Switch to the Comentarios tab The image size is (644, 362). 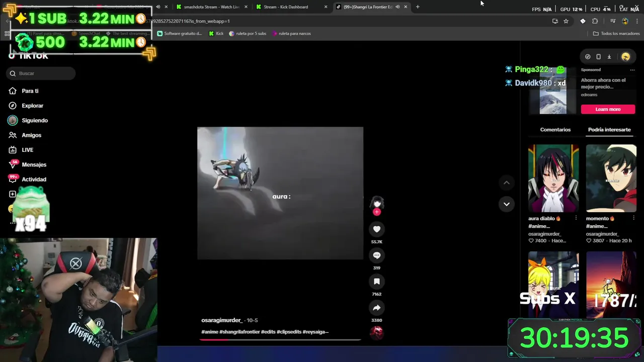pyautogui.click(x=555, y=130)
